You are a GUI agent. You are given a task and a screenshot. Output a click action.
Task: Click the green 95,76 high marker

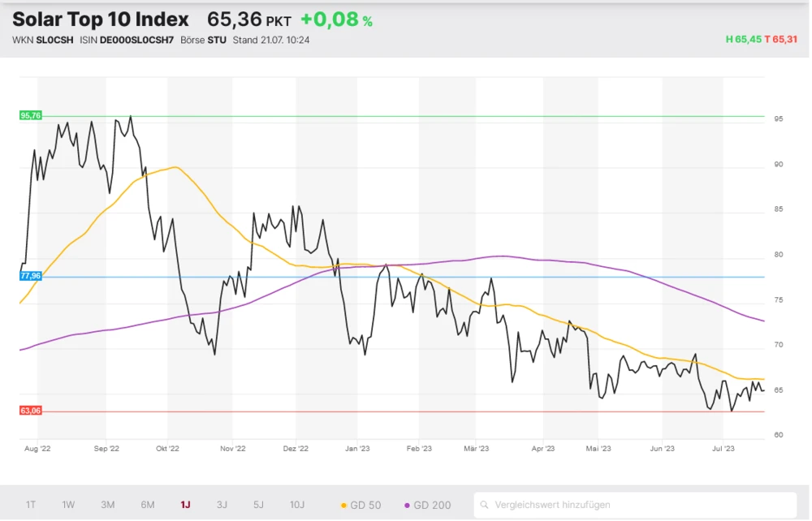click(x=30, y=115)
